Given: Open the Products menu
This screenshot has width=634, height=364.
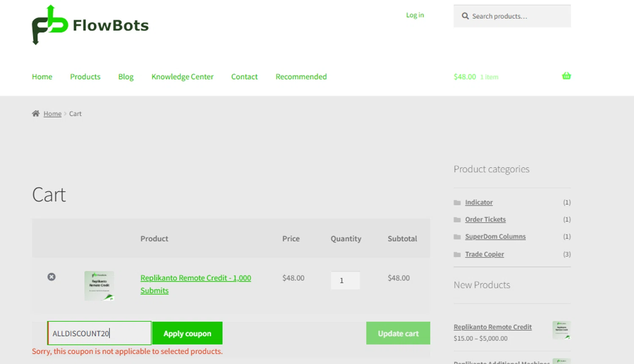Looking at the screenshot, I should 85,76.
